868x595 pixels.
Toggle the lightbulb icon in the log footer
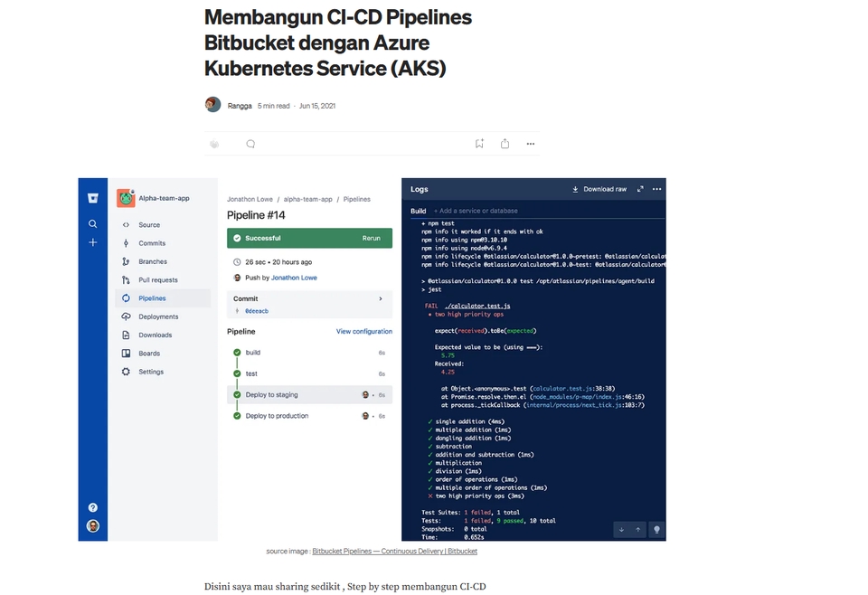click(656, 529)
